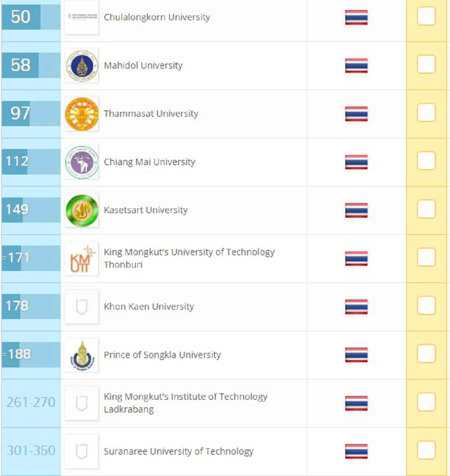Enable the checkbox for Khon Kaen University
The image size is (450, 476).
click(426, 306)
